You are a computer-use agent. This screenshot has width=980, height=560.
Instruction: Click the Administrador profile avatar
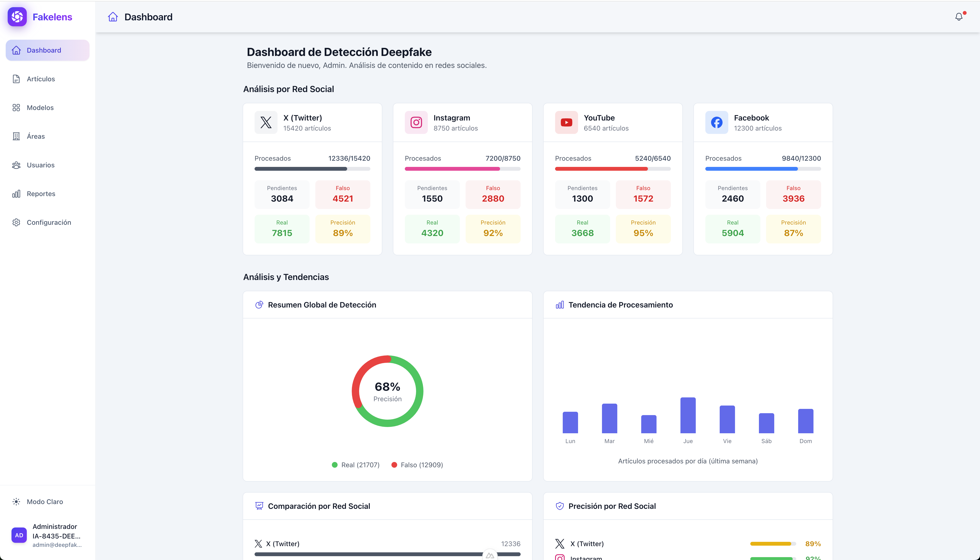coord(19,535)
